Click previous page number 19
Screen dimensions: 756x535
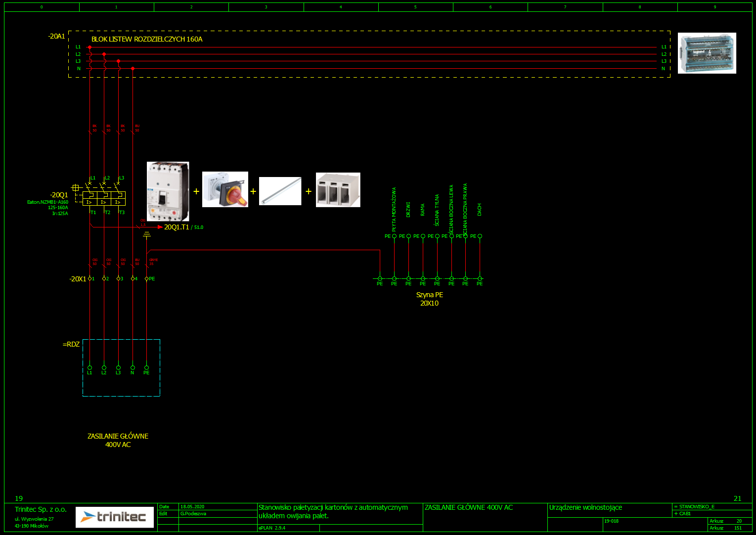click(x=19, y=498)
